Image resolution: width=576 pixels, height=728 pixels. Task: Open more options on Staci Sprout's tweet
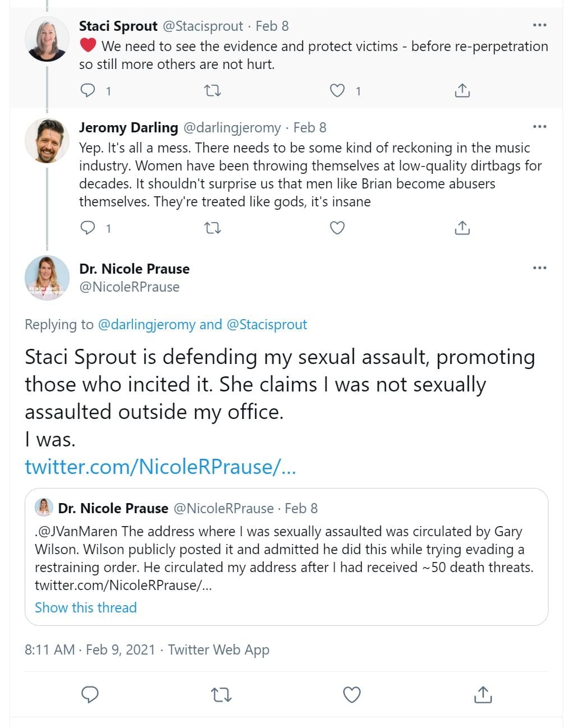point(540,25)
